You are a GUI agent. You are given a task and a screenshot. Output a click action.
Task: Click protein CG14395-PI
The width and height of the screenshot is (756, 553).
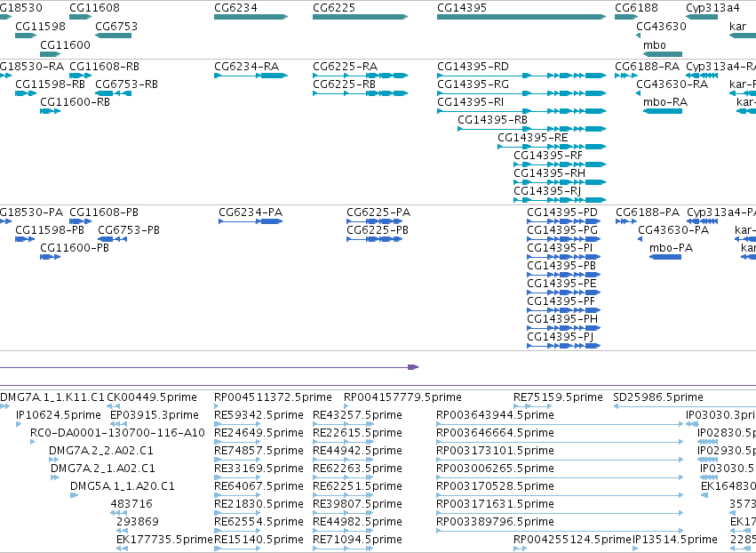click(x=560, y=249)
